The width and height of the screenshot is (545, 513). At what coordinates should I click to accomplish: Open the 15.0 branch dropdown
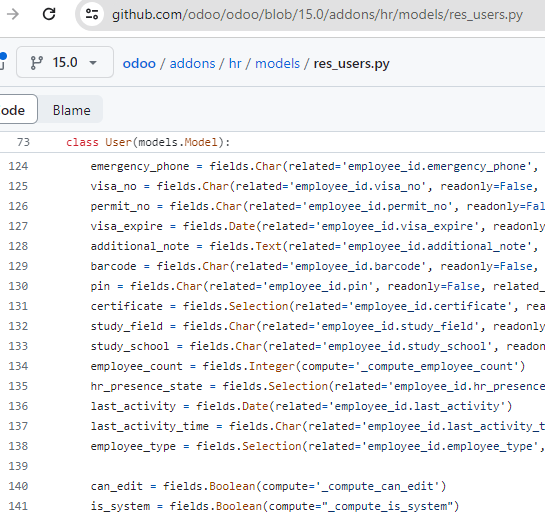65,62
